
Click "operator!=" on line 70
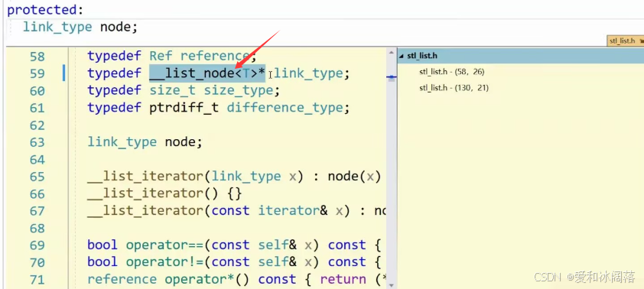[164, 262]
